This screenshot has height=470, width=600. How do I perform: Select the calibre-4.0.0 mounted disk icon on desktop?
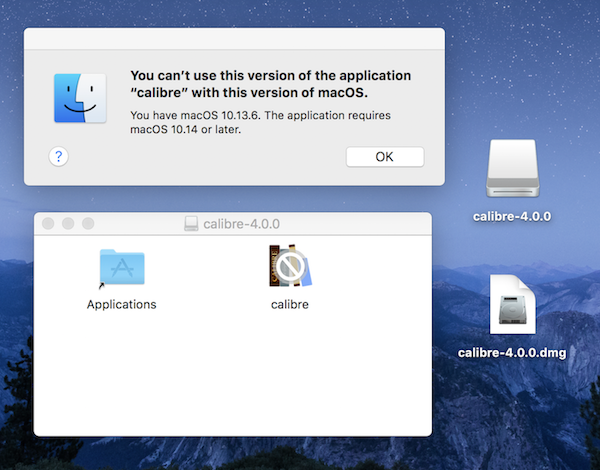click(x=513, y=168)
